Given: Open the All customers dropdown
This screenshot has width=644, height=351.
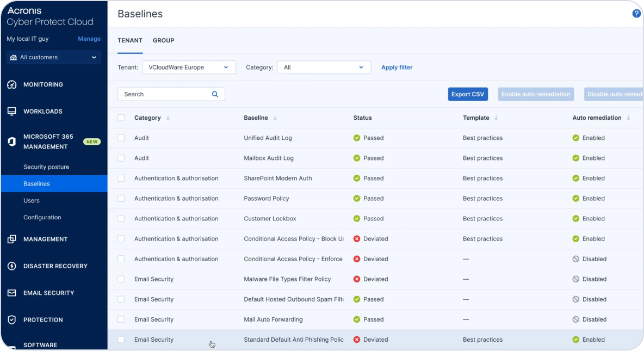Looking at the screenshot, I should pyautogui.click(x=53, y=58).
